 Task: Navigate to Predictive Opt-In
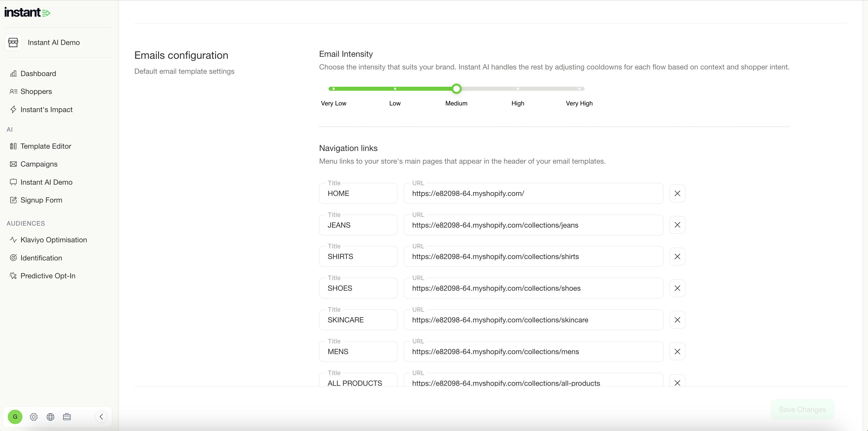coord(48,276)
